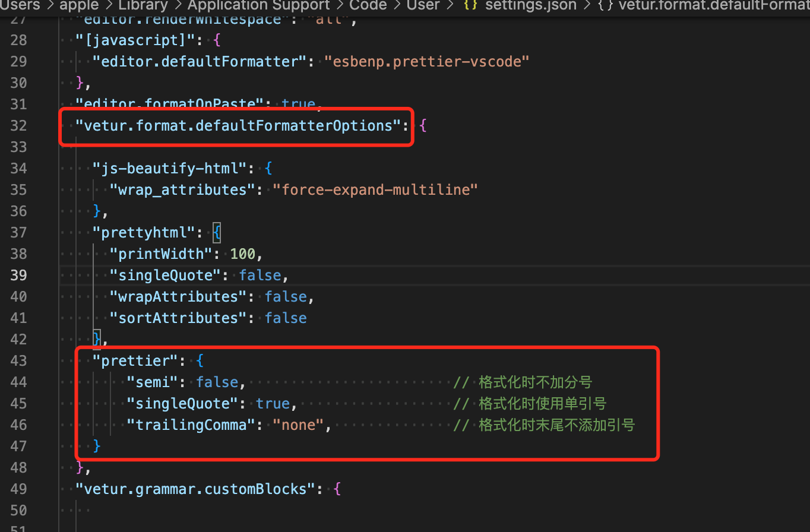Image resolution: width=810 pixels, height=532 pixels.
Task: Click the "js-beautify-html" key
Action: click(x=169, y=169)
